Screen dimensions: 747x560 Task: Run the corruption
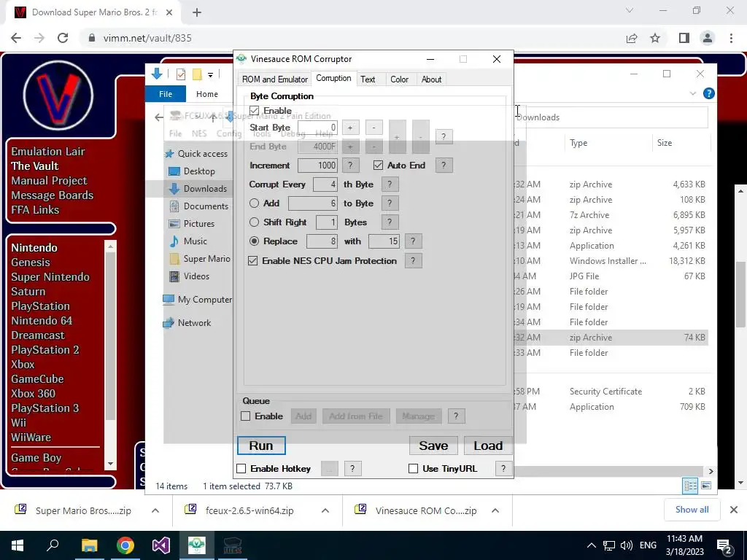point(261,446)
